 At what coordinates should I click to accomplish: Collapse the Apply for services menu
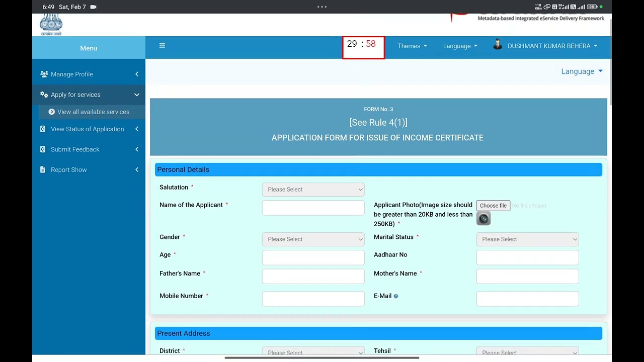(x=89, y=95)
